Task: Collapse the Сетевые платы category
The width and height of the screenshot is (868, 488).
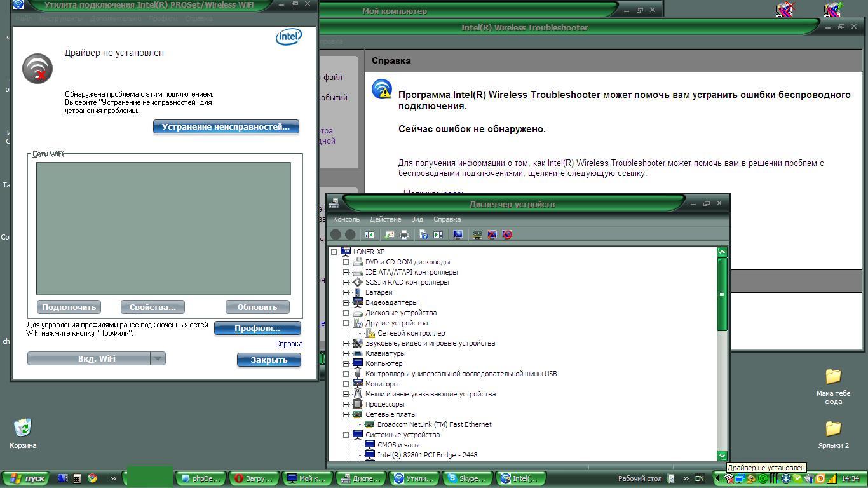Action: click(x=346, y=414)
